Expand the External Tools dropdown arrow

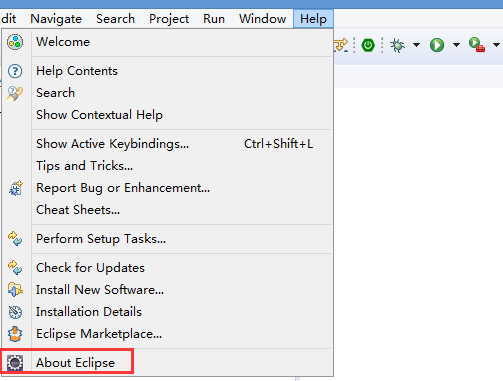click(x=496, y=45)
